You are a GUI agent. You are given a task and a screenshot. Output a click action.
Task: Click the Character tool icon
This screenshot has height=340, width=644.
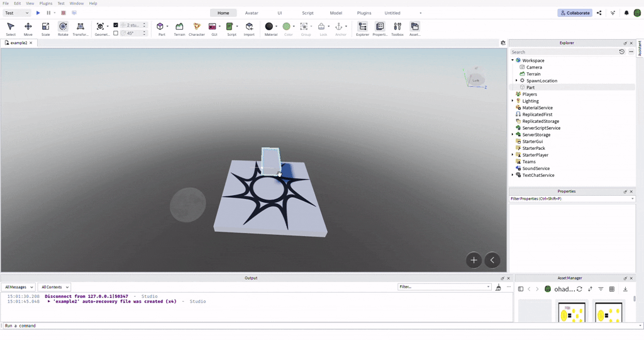(197, 28)
